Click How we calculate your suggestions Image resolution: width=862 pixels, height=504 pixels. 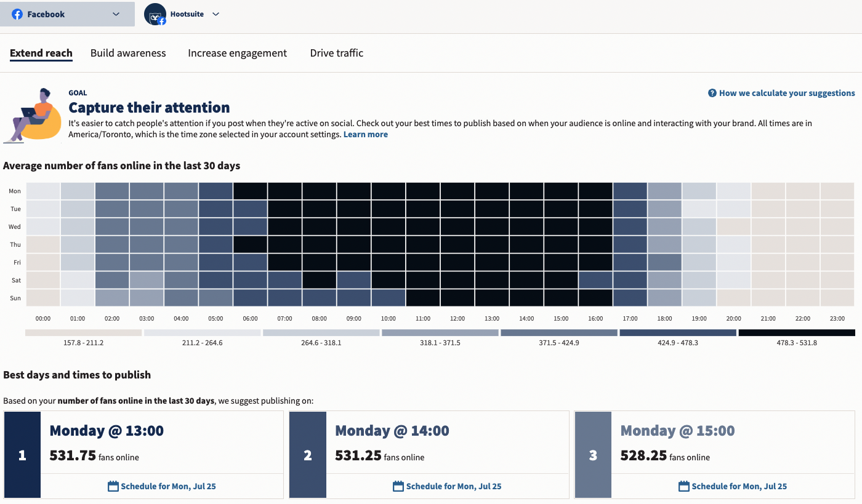click(x=786, y=93)
